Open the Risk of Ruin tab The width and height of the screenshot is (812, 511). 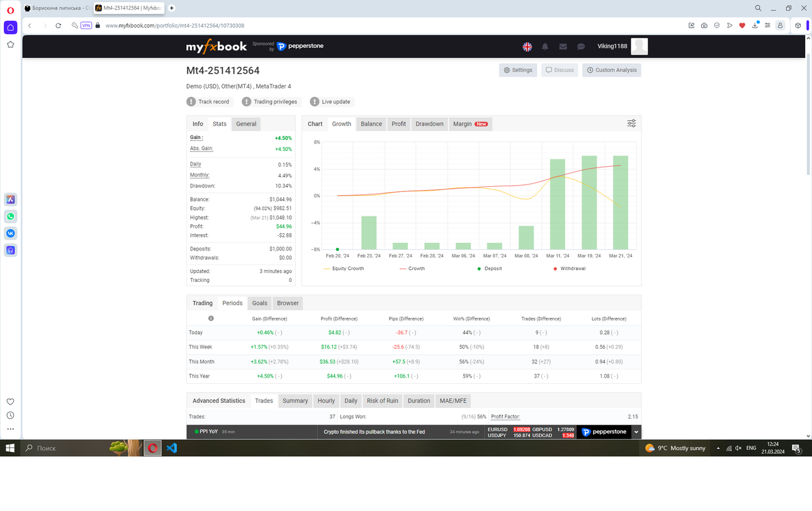pyautogui.click(x=383, y=401)
